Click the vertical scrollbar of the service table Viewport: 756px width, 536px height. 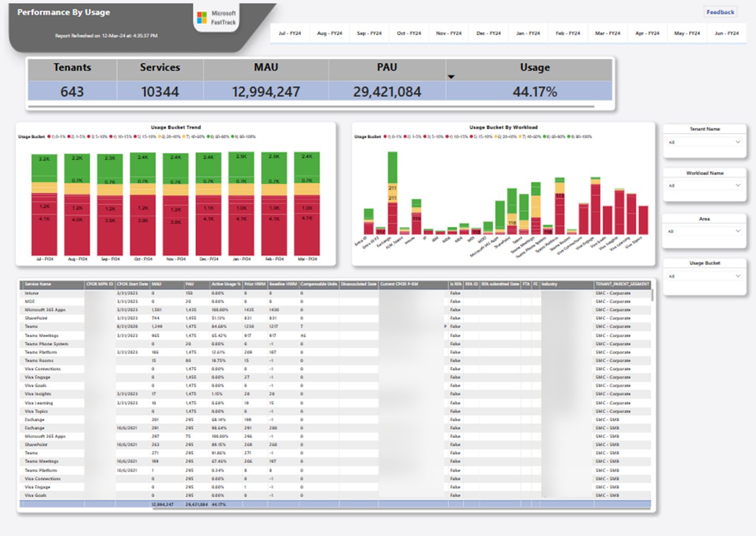[652, 295]
